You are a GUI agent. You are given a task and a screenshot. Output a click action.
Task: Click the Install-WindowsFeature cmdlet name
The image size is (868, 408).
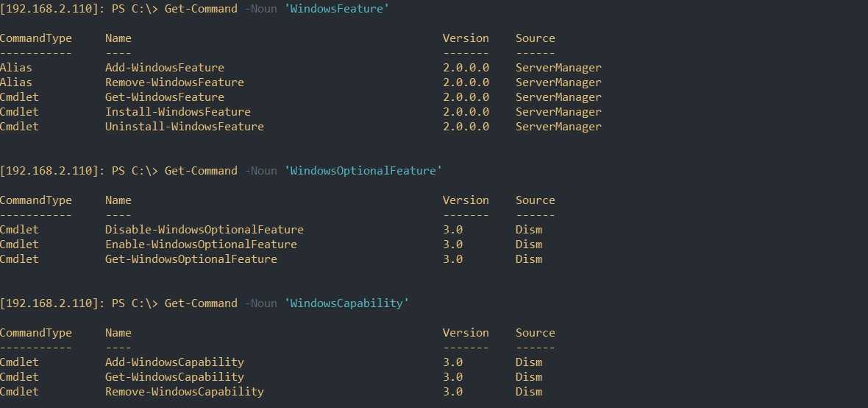pos(177,112)
